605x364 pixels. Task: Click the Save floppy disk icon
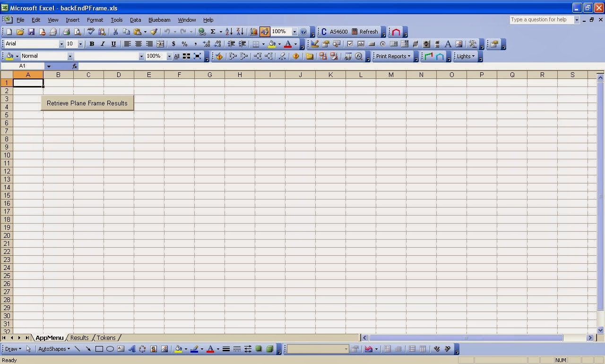coord(31,32)
